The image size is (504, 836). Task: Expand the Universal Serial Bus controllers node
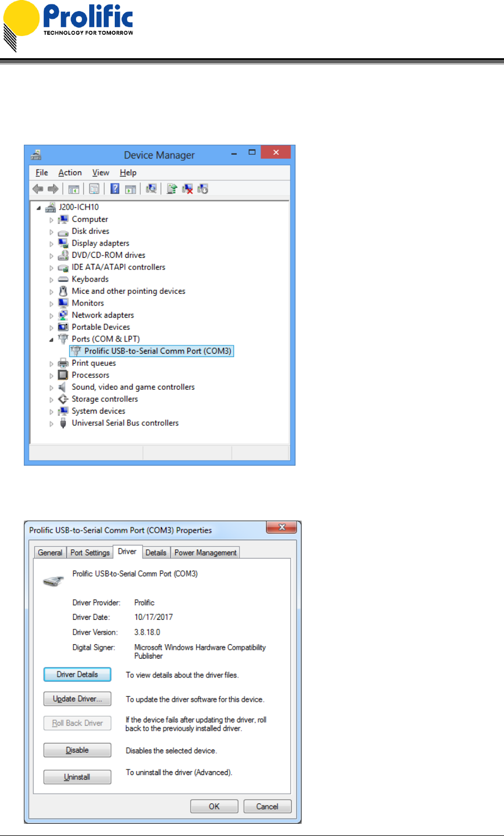(52, 424)
